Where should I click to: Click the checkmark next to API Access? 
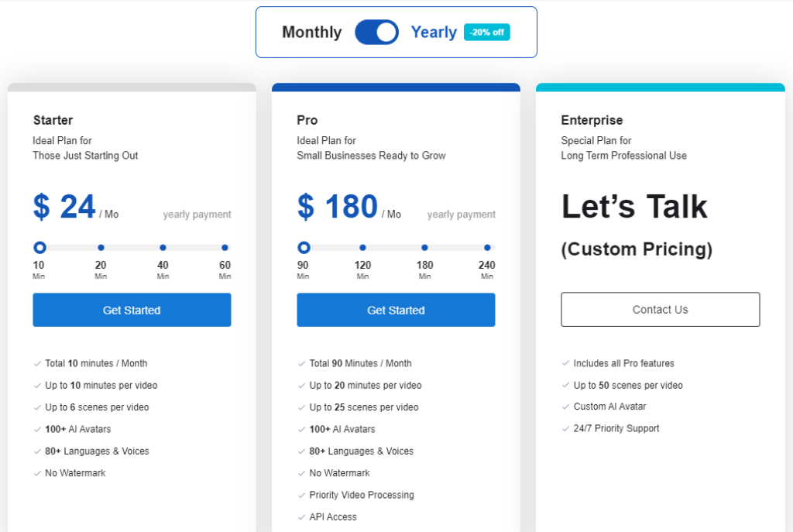click(301, 517)
